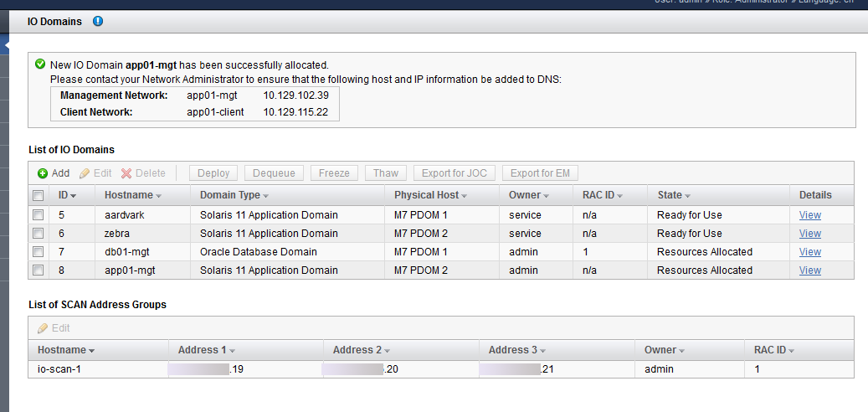Click the Freeze button
This screenshot has width=868, height=412.
334,173
